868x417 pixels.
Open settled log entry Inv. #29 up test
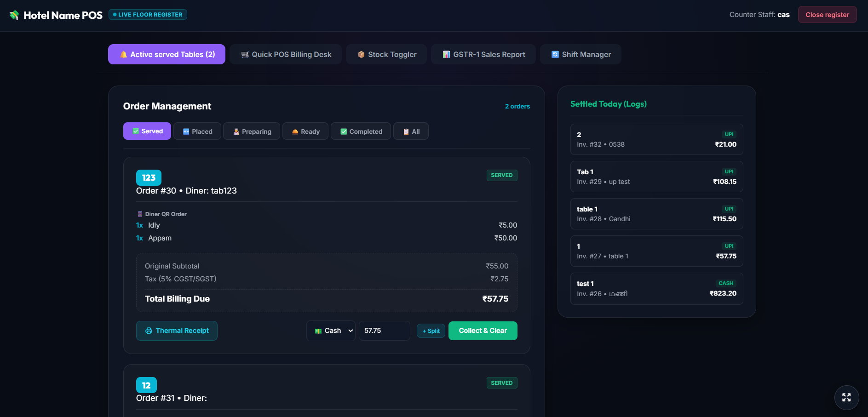(657, 177)
